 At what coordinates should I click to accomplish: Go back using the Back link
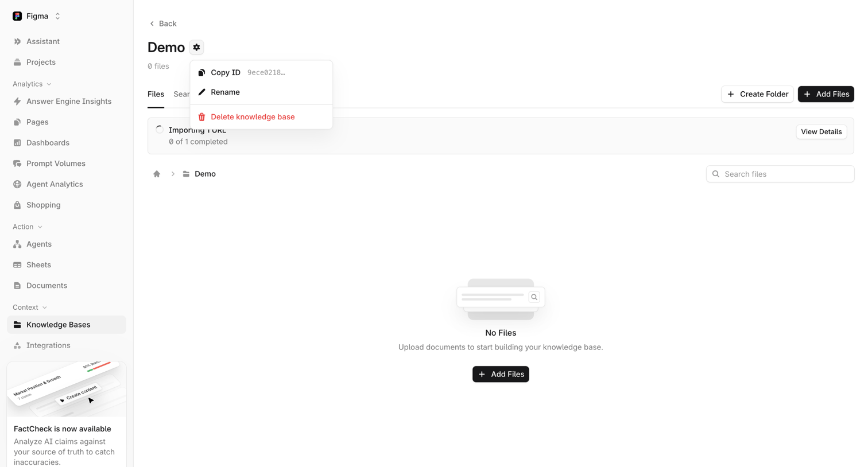(x=162, y=24)
